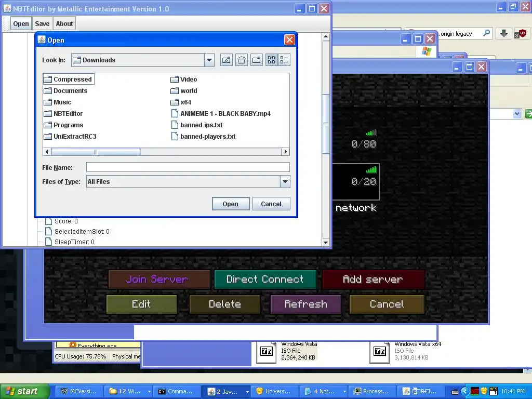Open the Files of Type dropdown

pyautogui.click(x=285, y=181)
